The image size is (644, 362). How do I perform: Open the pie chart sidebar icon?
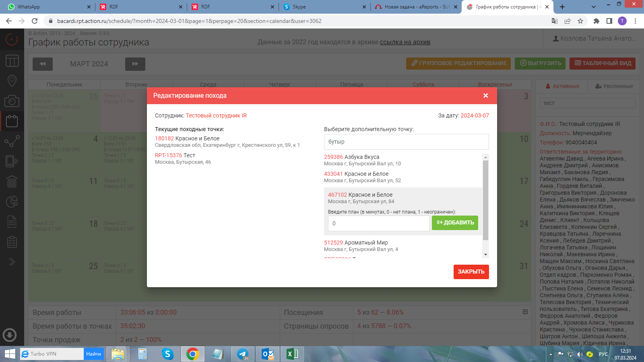coord(12,202)
